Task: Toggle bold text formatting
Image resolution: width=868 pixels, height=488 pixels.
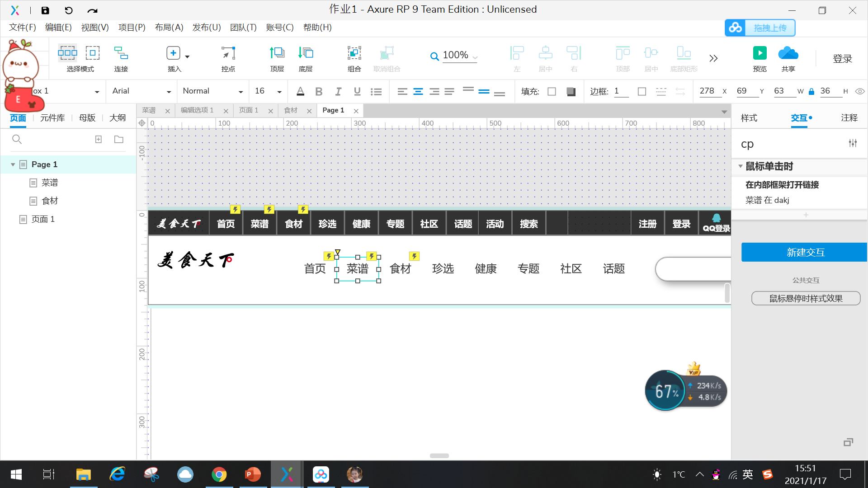Action: [x=319, y=92]
